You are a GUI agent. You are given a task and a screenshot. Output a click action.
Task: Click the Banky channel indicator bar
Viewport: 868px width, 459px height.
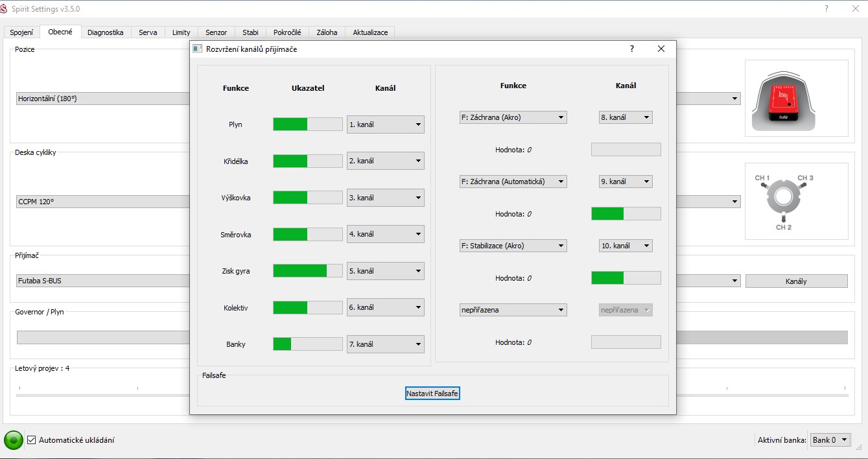pos(307,344)
